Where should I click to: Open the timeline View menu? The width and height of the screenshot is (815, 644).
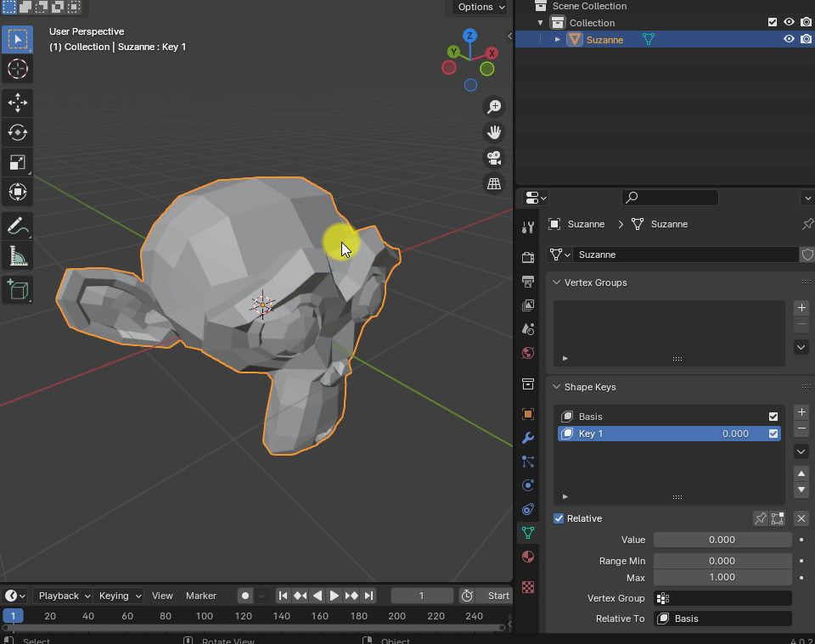point(162,596)
